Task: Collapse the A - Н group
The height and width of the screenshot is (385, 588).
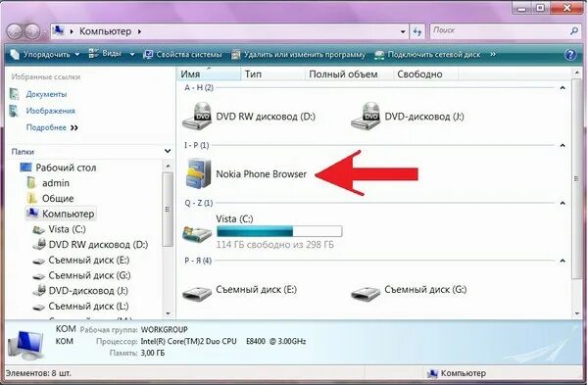Action: [563, 88]
